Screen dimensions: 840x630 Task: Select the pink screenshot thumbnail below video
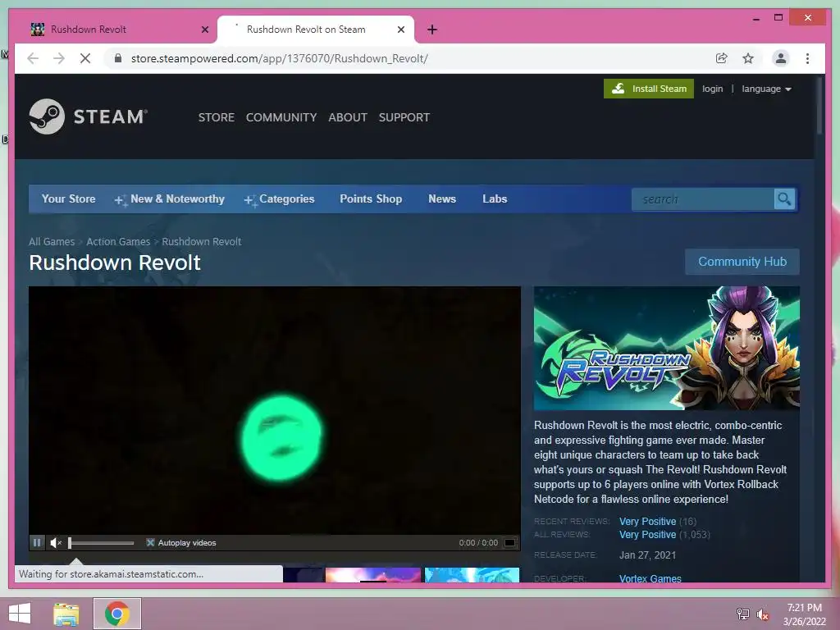click(373, 575)
